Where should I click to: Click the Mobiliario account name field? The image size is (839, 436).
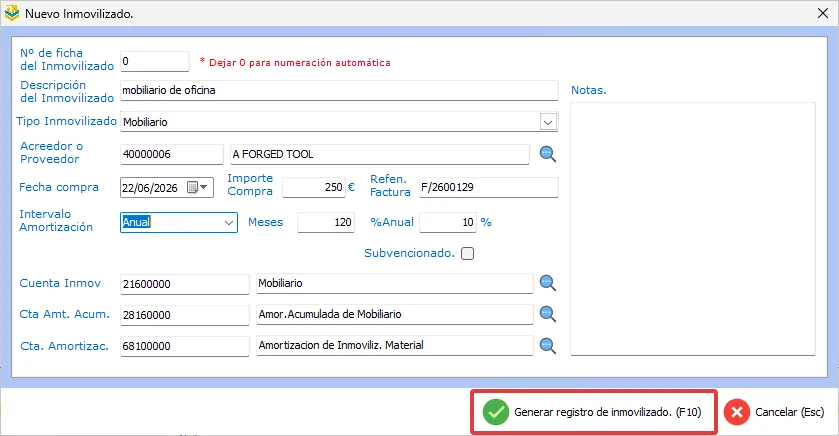(x=395, y=284)
